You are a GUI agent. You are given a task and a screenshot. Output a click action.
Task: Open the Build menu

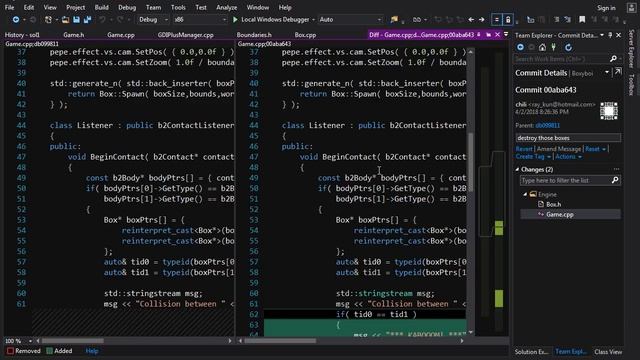tap(102, 7)
